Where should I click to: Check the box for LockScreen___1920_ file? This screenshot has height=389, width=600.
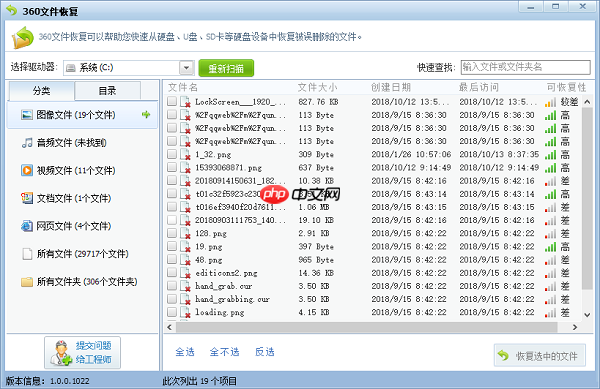click(172, 101)
